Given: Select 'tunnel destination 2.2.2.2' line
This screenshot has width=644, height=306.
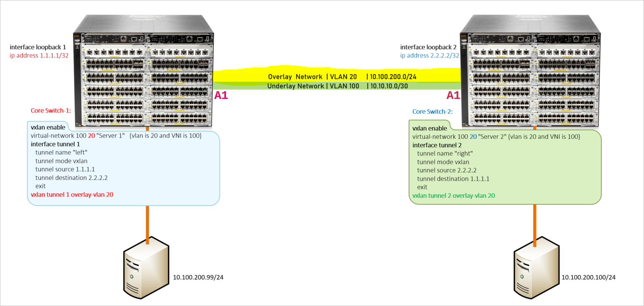Looking at the screenshot, I should click(71, 178).
